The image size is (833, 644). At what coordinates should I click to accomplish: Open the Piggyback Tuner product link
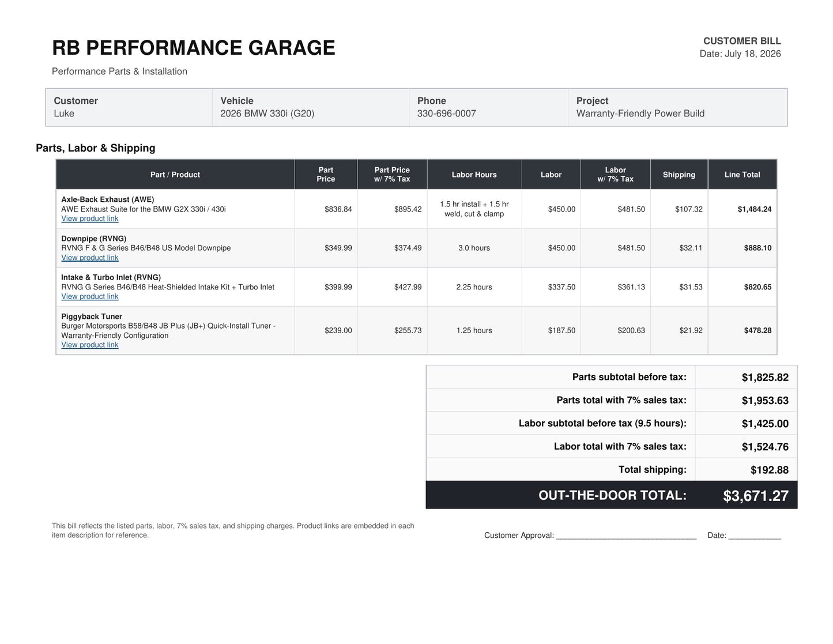coord(90,345)
